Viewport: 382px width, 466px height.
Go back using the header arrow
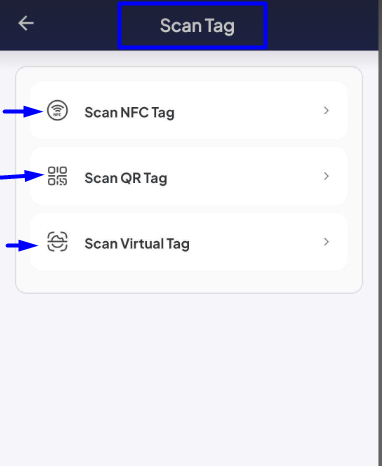coord(26,24)
